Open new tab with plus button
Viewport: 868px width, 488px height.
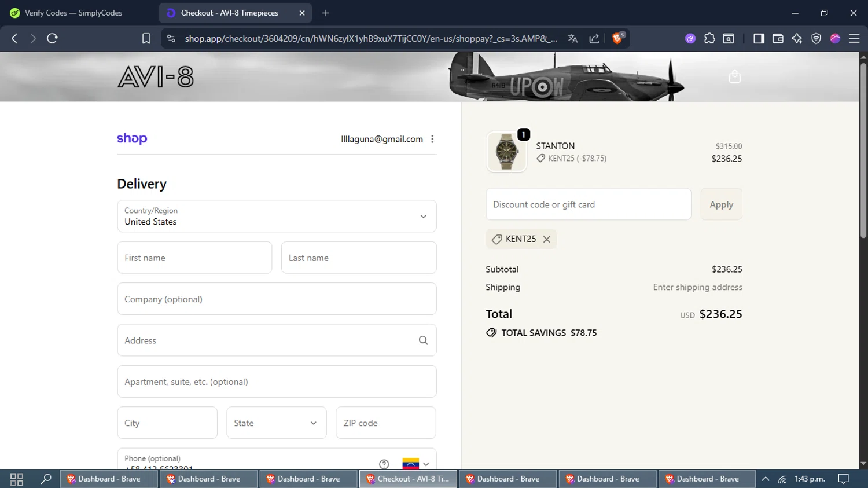pos(326,13)
